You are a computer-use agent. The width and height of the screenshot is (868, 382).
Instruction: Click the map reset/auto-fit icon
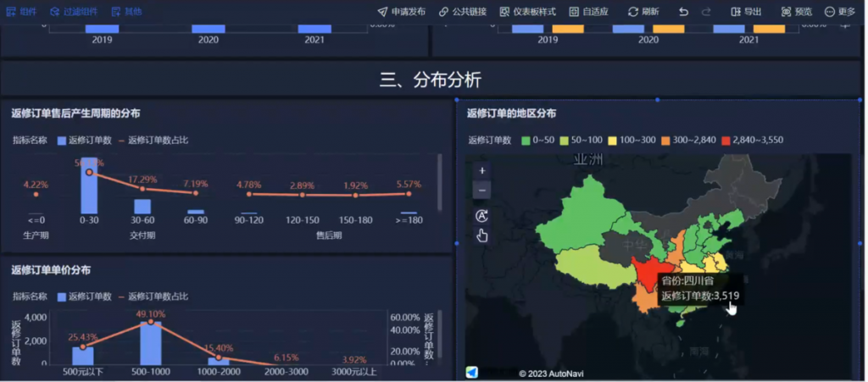point(481,216)
